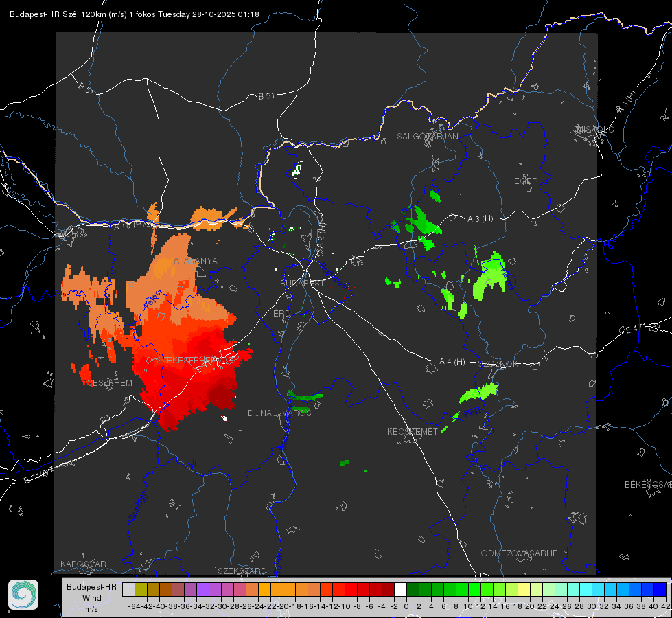Click the BUDAPEST city label
The height and width of the screenshot is (618, 672).
[302, 284]
